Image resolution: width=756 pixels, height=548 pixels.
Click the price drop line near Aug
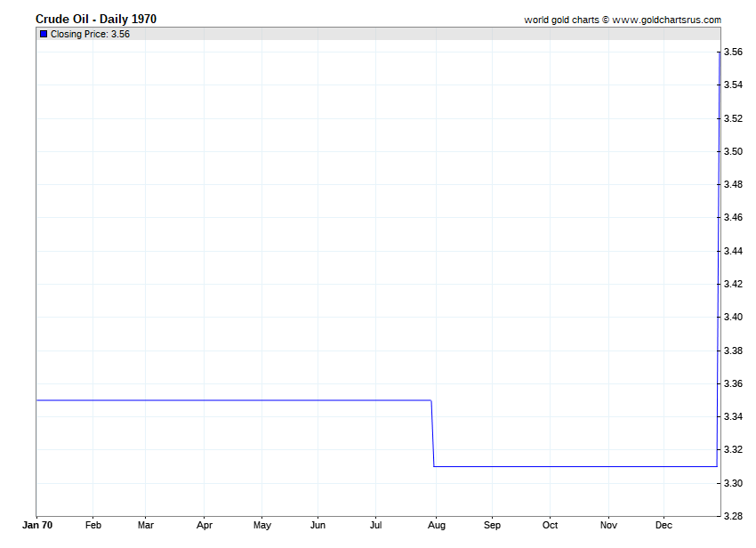pyautogui.click(x=433, y=433)
